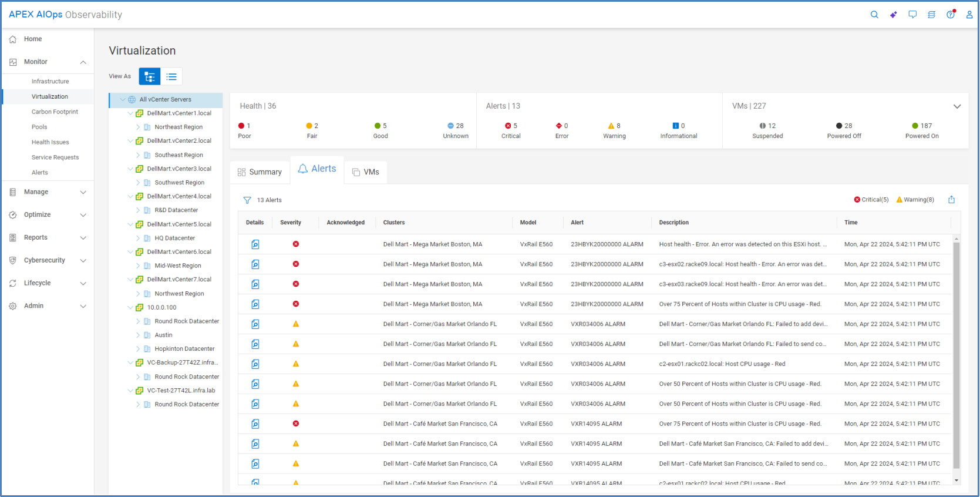This screenshot has width=980, height=497.
Task: Open Carbon Footprint page
Action: 55,112
